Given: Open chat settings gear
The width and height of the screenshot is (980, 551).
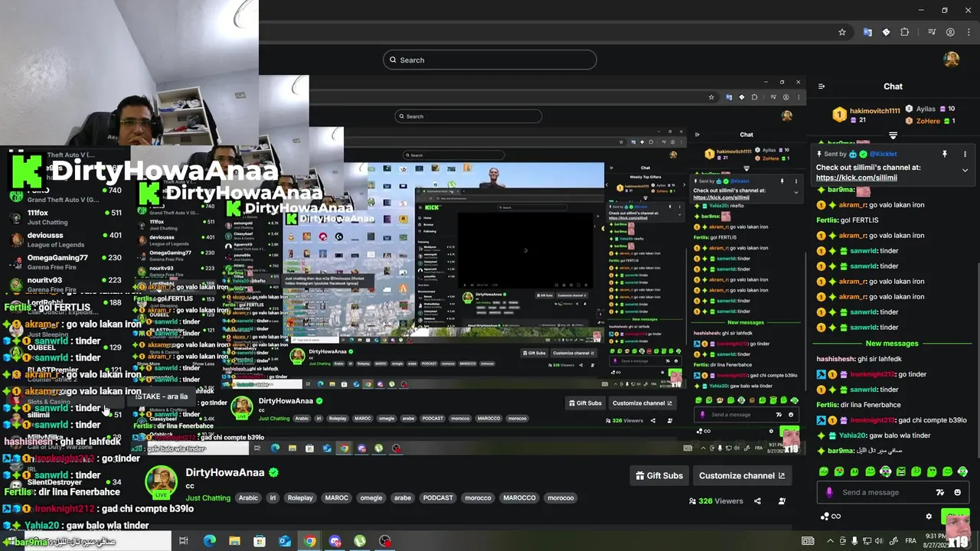Looking at the screenshot, I should pyautogui.click(x=929, y=517).
